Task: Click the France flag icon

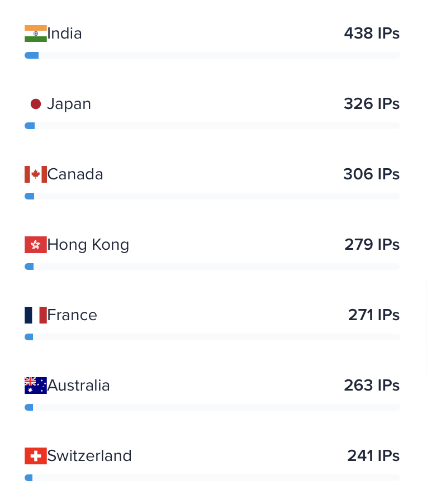Action: pos(36,315)
